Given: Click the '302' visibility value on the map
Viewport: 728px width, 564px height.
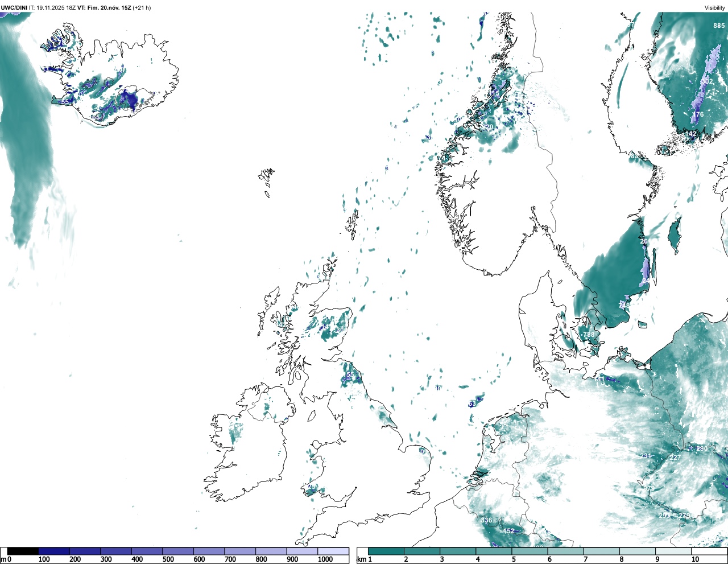Looking at the screenshot, I should pos(707,81).
